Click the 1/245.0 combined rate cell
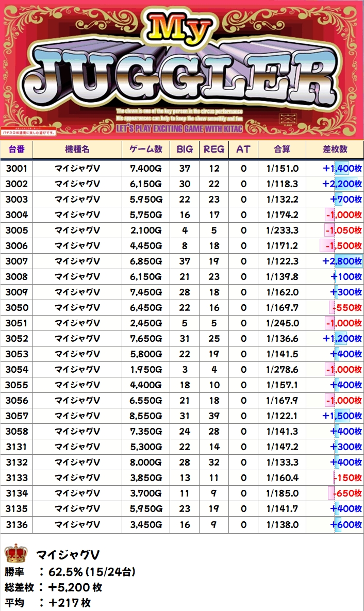The width and height of the screenshot is (364, 611). 282,323
